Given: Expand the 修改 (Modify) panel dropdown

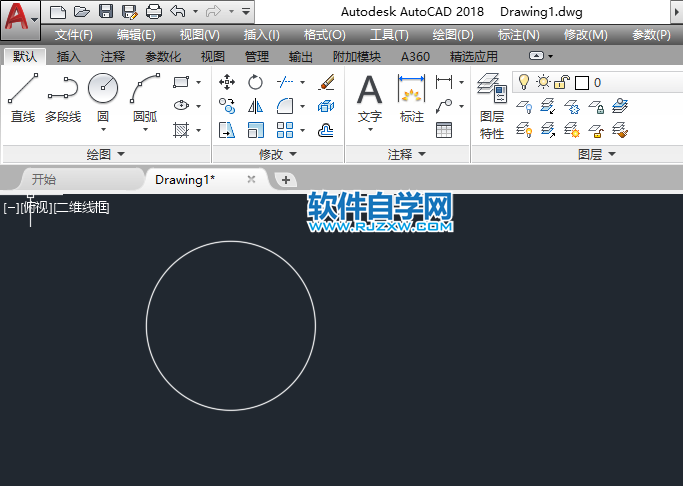Looking at the screenshot, I should pos(278,154).
